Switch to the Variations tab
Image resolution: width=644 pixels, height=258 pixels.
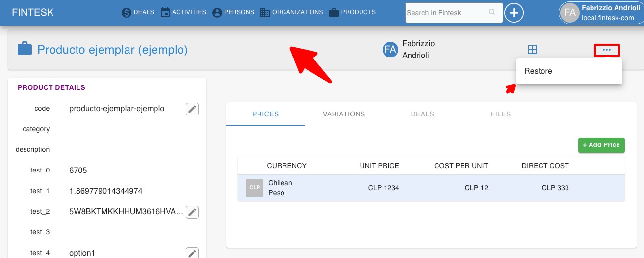coord(344,114)
